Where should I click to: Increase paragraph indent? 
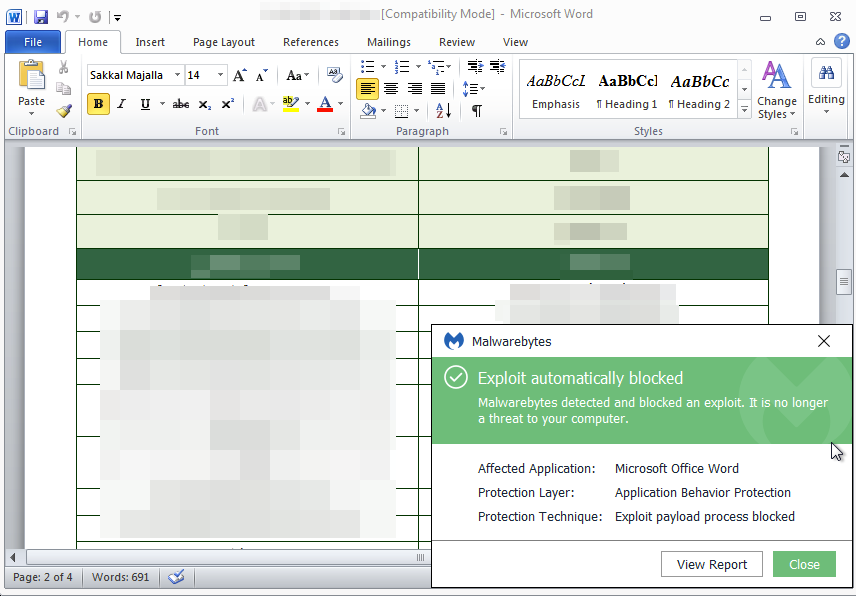(497, 67)
